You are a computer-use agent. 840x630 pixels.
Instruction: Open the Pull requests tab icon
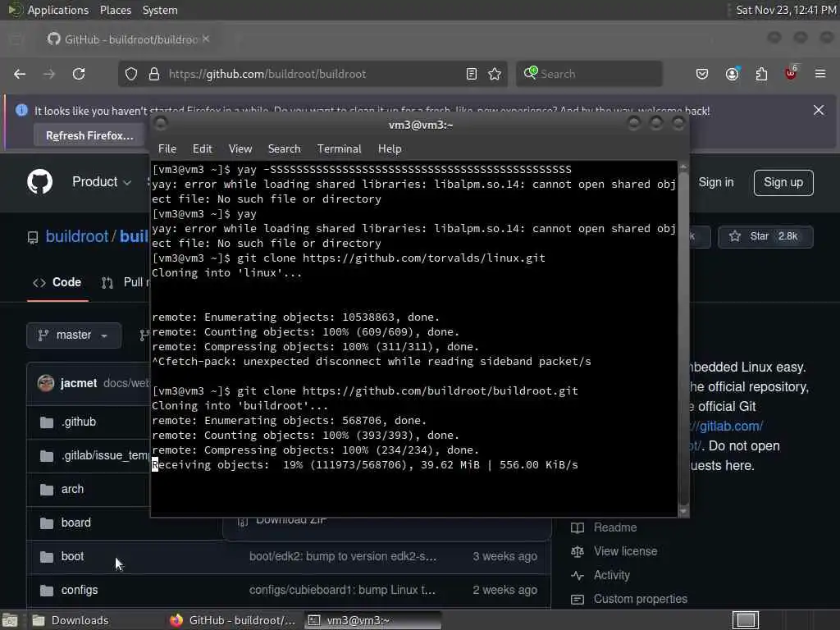[107, 283]
